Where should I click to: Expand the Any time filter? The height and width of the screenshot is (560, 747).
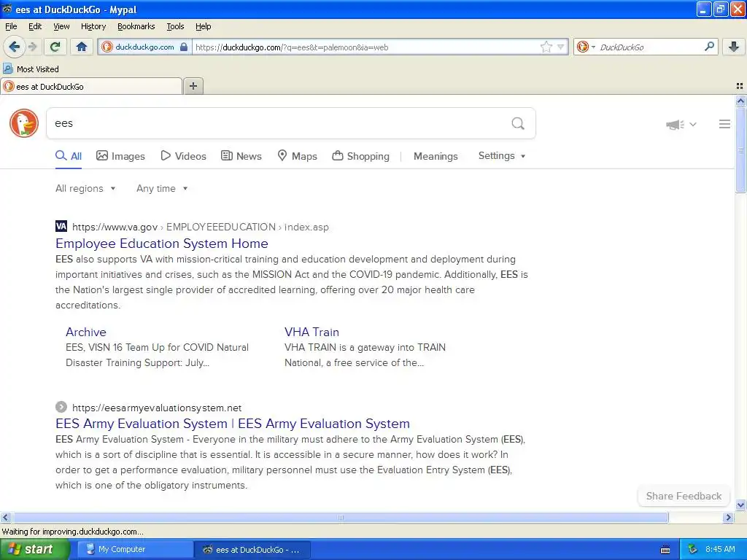162,189
